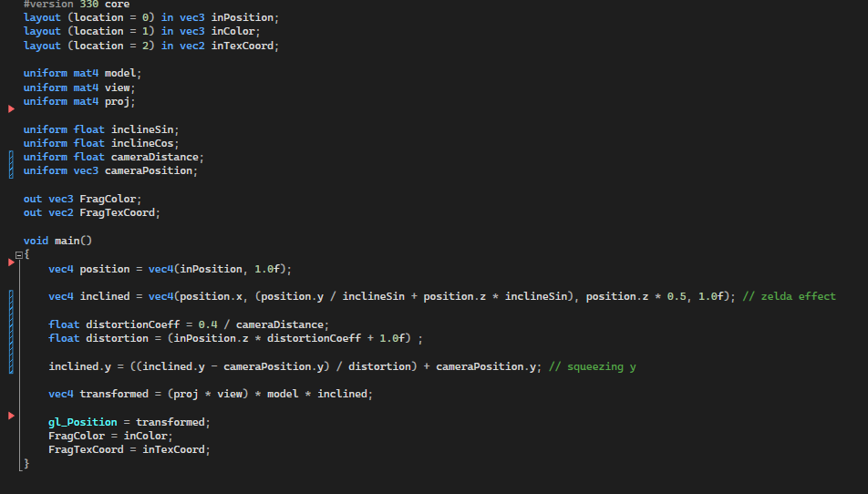This screenshot has width=868, height=494.
Task: Click the "// zelda effect" comment
Action: click(x=789, y=296)
